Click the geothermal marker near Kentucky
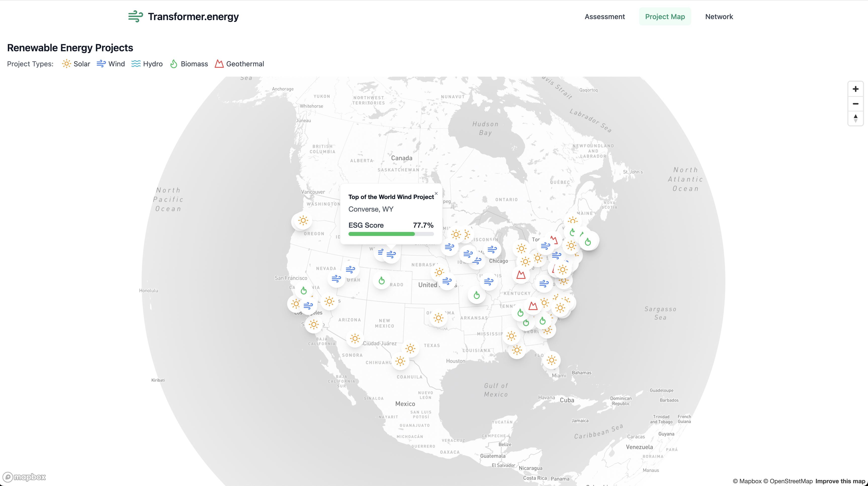The image size is (868, 486). [521, 275]
